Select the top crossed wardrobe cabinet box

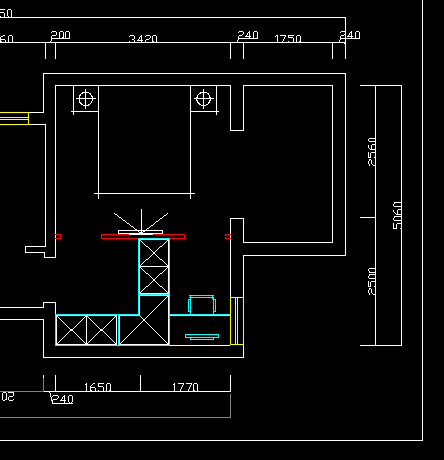[154, 253]
